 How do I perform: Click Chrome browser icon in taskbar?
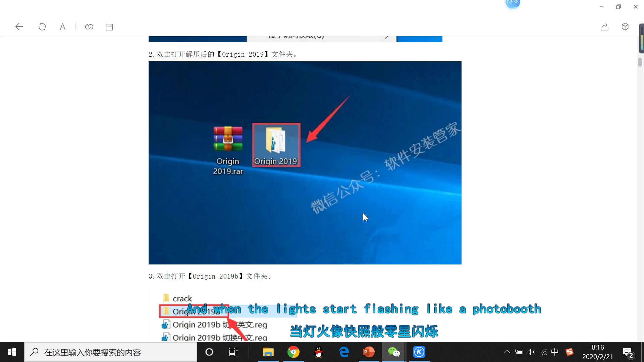tap(293, 352)
